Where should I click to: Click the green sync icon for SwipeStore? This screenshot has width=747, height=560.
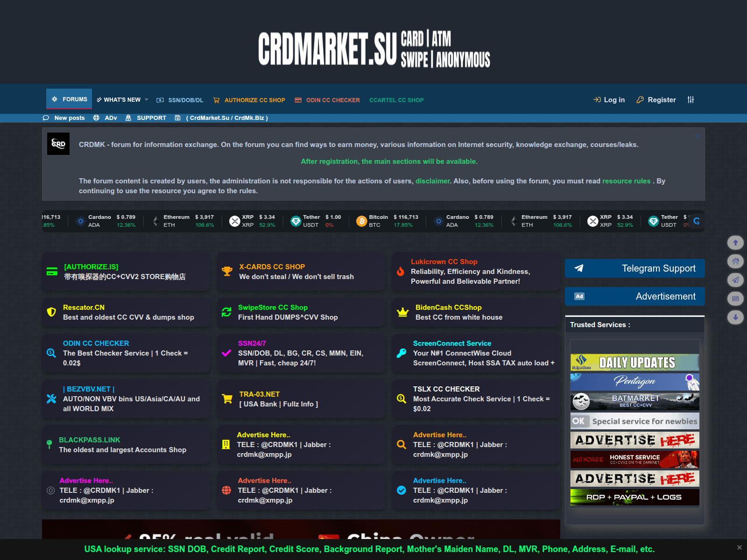(226, 312)
